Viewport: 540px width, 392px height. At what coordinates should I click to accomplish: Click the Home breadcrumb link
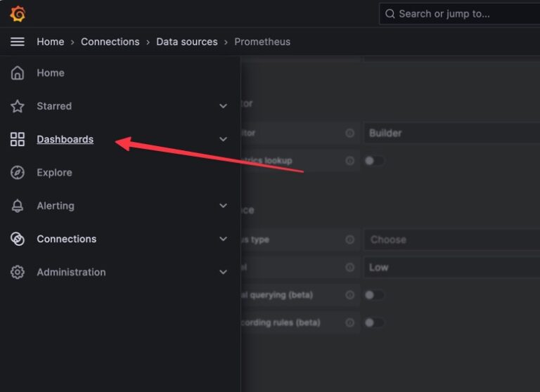tap(50, 42)
